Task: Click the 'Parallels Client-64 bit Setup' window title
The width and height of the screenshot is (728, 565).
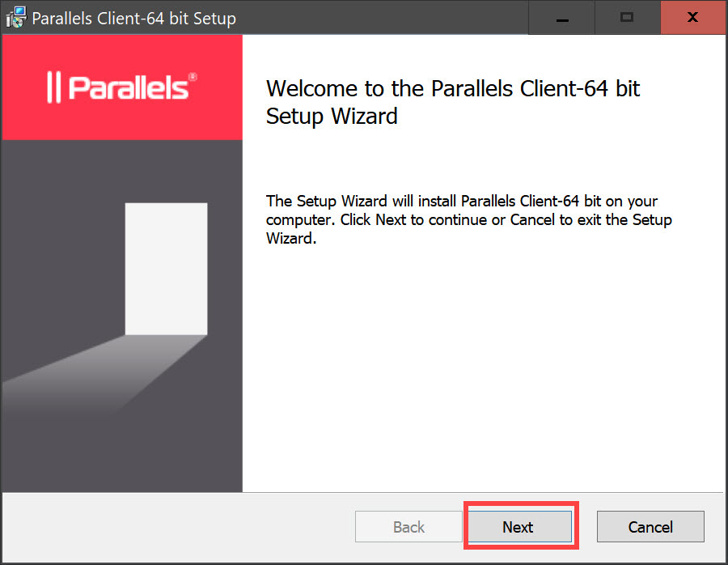Action: coord(133,18)
